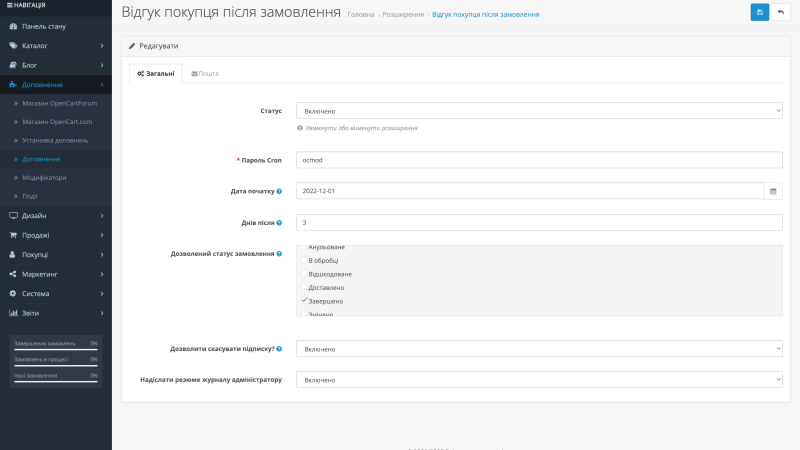Click help icon beside Дозволений статус замовлення
Viewport: 800px width, 450px height.
(279, 254)
